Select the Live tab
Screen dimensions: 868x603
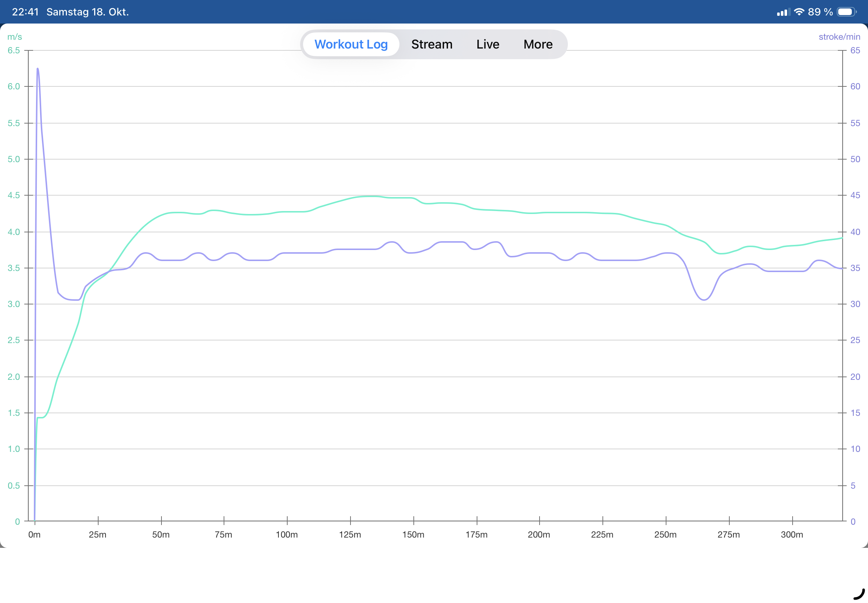pos(487,44)
